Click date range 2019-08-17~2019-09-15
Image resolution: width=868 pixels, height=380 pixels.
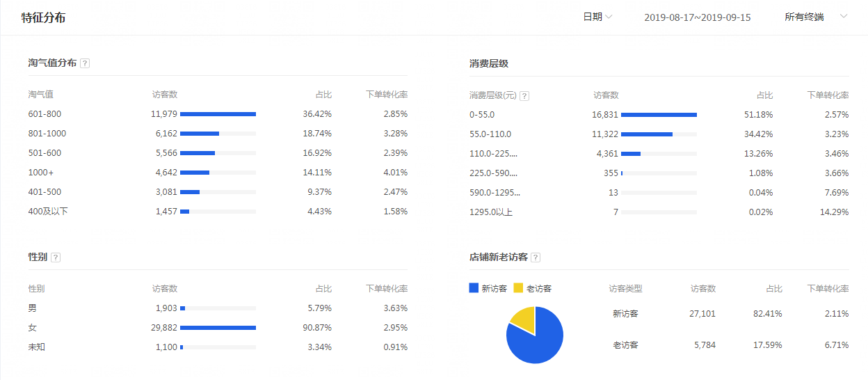pos(698,17)
